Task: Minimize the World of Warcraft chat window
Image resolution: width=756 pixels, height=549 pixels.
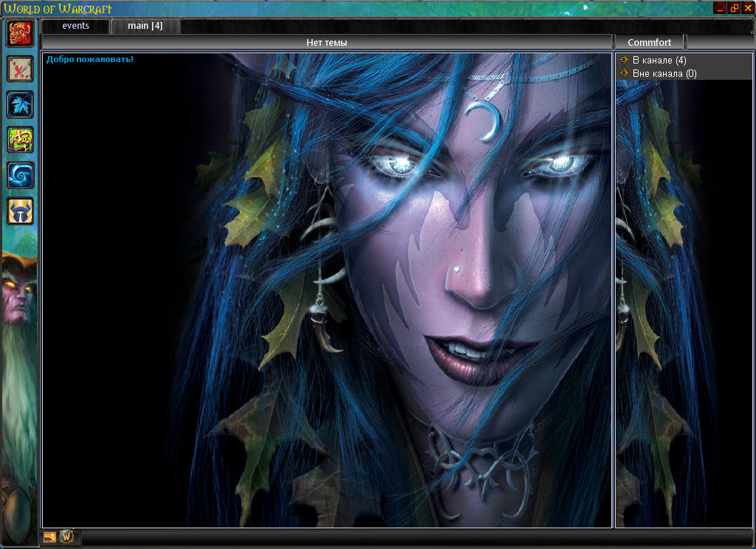Action: click(x=720, y=8)
